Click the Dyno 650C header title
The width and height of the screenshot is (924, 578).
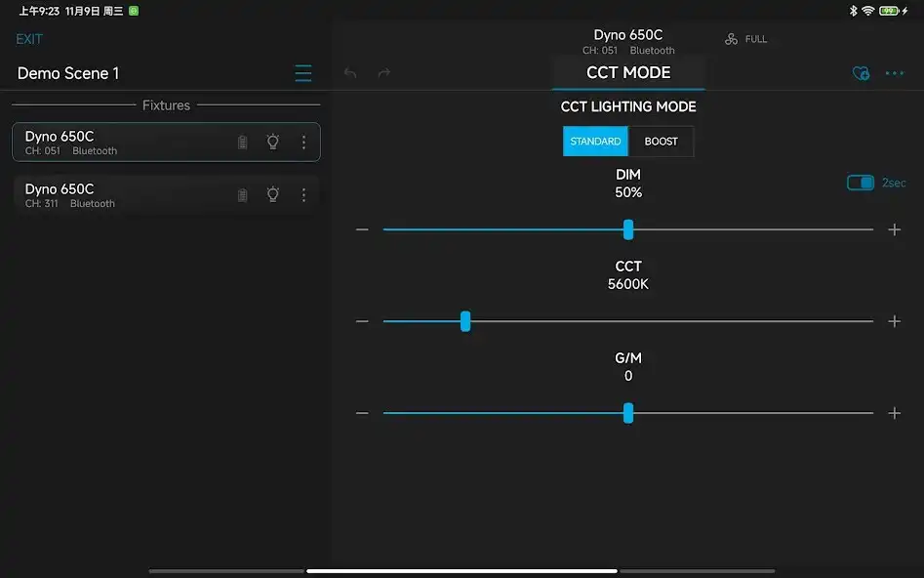(628, 35)
